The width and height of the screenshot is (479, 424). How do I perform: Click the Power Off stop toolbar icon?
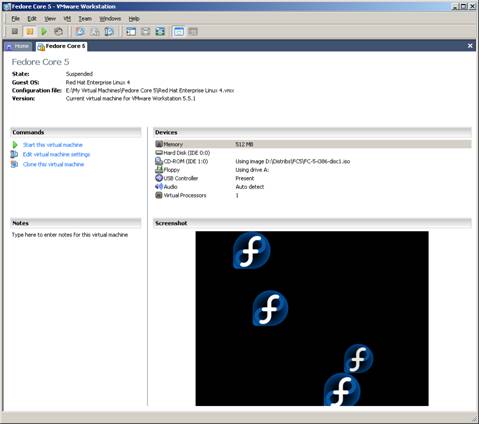click(15, 31)
